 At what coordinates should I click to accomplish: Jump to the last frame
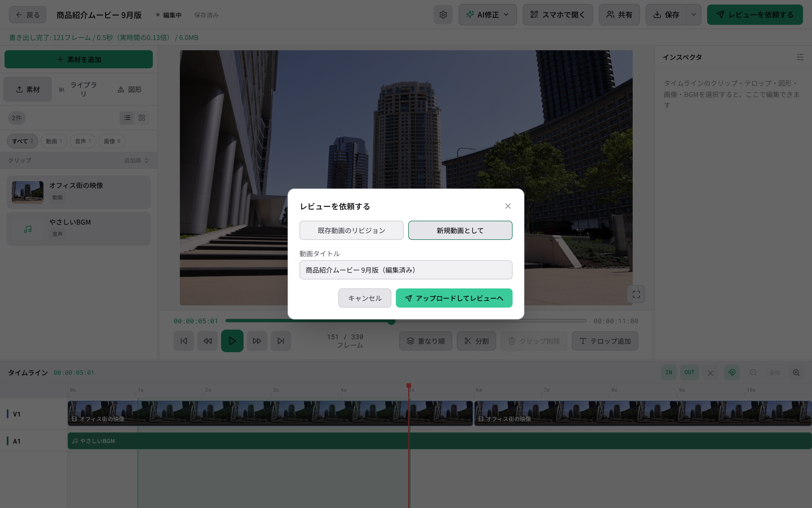pos(281,341)
